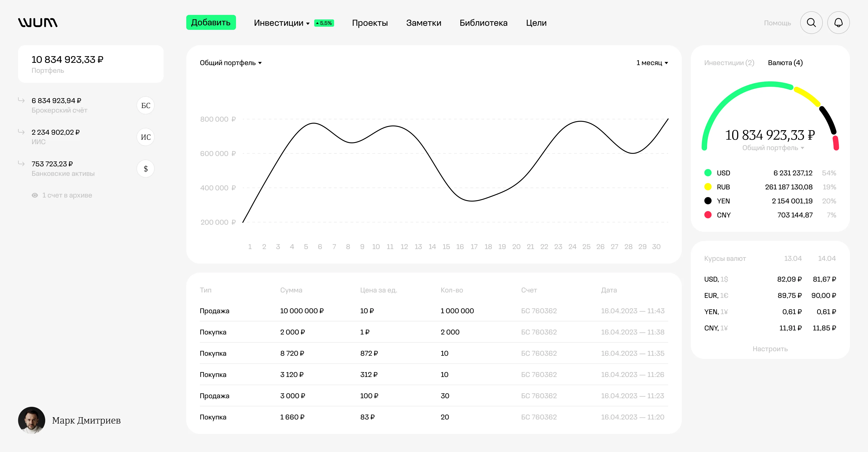Select the Продажа 10 000 000 ₽ row
This screenshot has height=452, width=868.
point(434,311)
